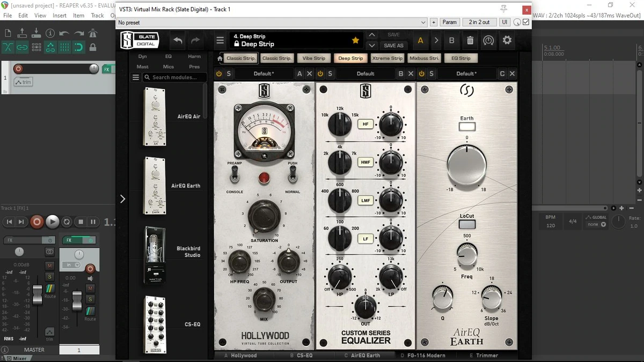Click the UI button
The height and width of the screenshot is (362, 644).
pyautogui.click(x=504, y=22)
